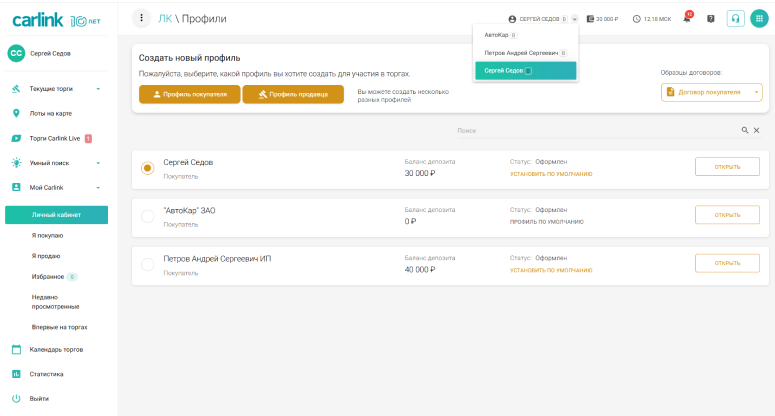Open headset support chat
Image resolution: width=775 pixels, height=416 pixels.
point(735,18)
